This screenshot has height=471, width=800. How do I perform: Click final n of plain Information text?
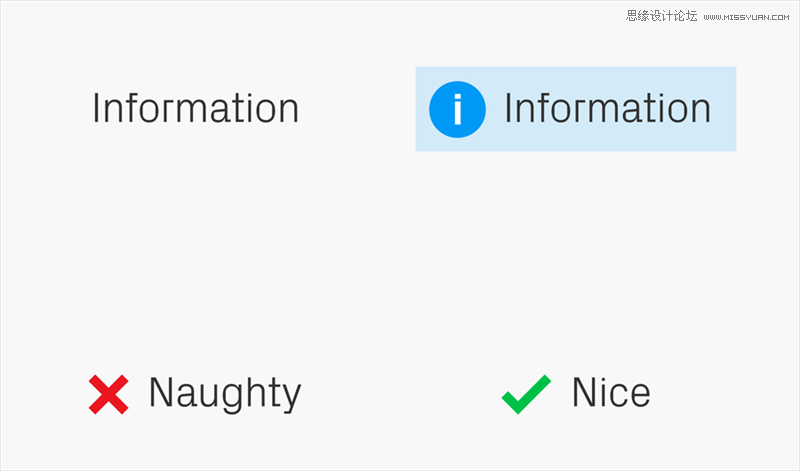[x=290, y=112]
